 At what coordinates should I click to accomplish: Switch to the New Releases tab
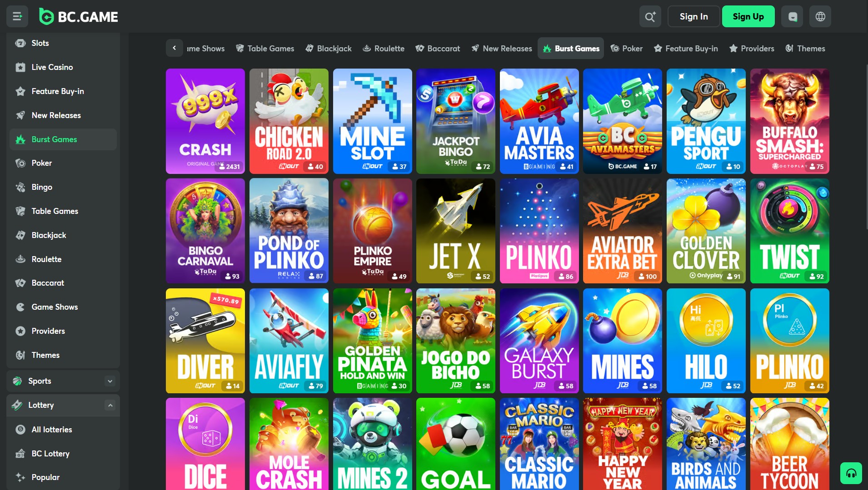(501, 48)
